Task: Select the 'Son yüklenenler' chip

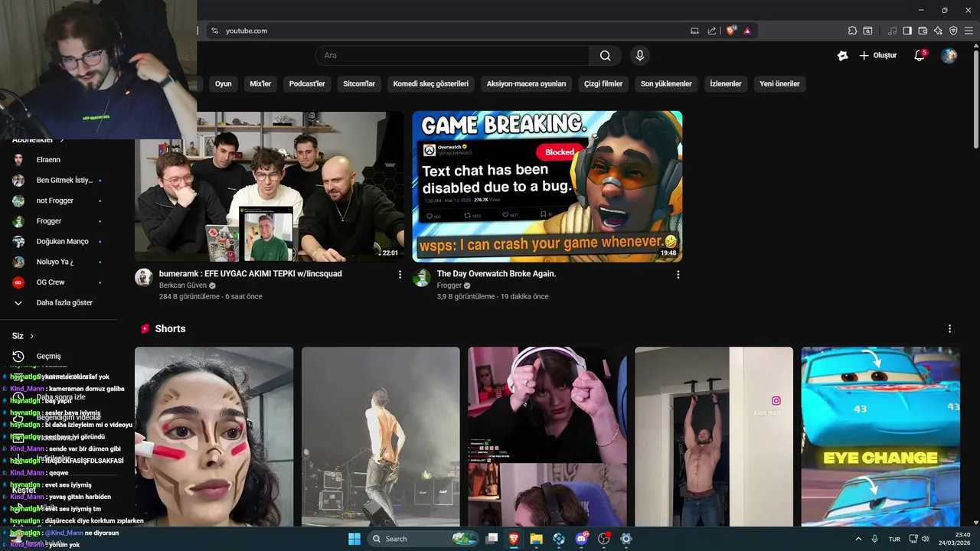Action: tap(666, 83)
